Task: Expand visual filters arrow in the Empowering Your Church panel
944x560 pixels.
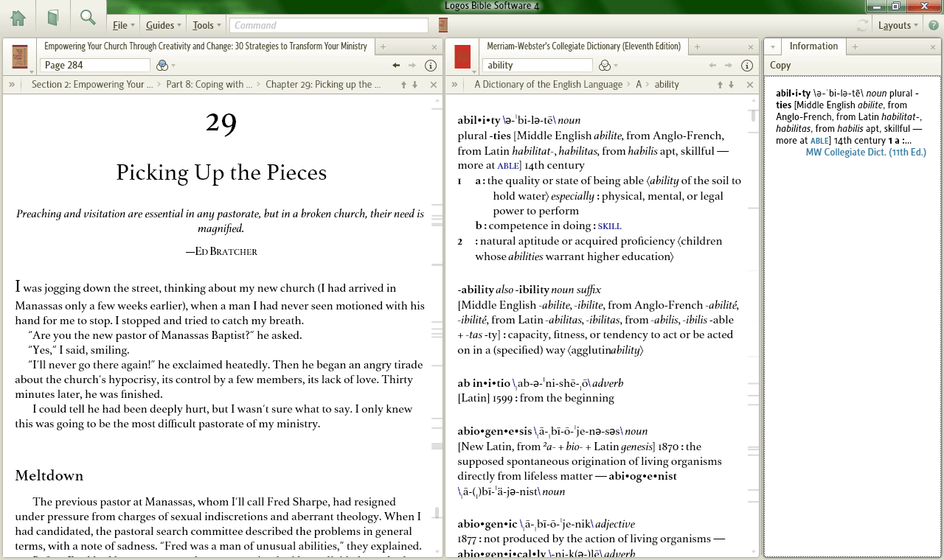Action: 173,66
